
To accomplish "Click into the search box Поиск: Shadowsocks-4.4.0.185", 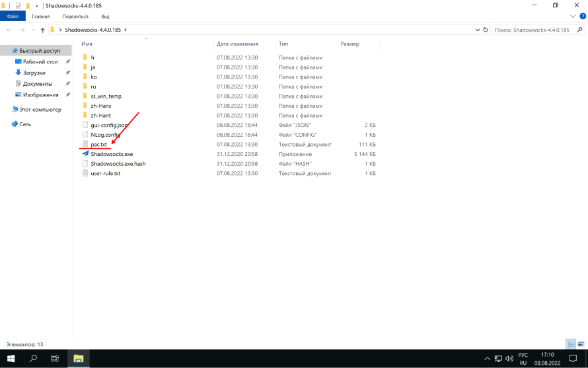I will tap(533, 30).
